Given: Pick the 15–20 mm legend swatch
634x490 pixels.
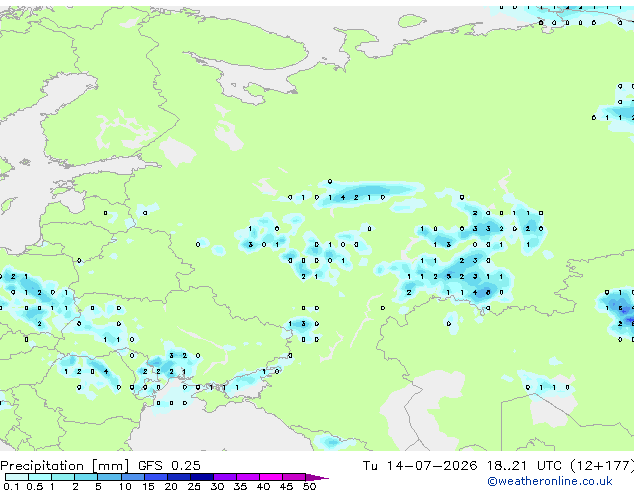Looking at the screenshot, I should [155, 477].
